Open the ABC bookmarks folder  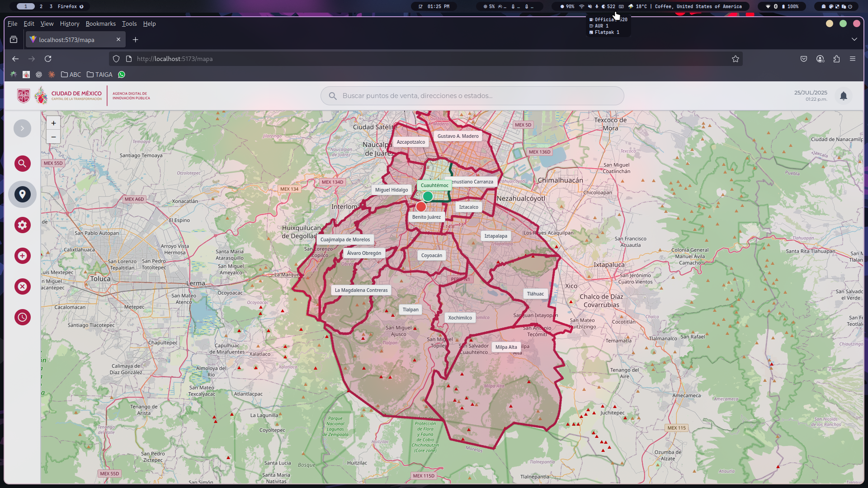71,75
